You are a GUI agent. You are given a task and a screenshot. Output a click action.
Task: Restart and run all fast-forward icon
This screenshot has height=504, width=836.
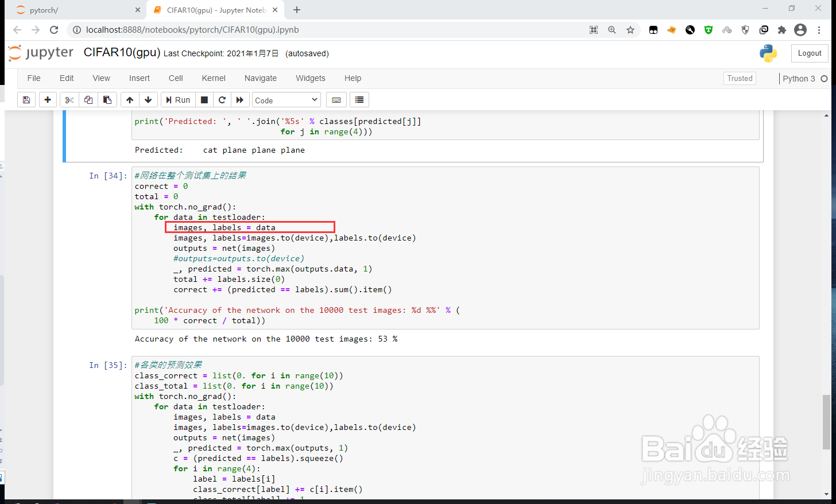pyautogui.click(x=240, y=100)
